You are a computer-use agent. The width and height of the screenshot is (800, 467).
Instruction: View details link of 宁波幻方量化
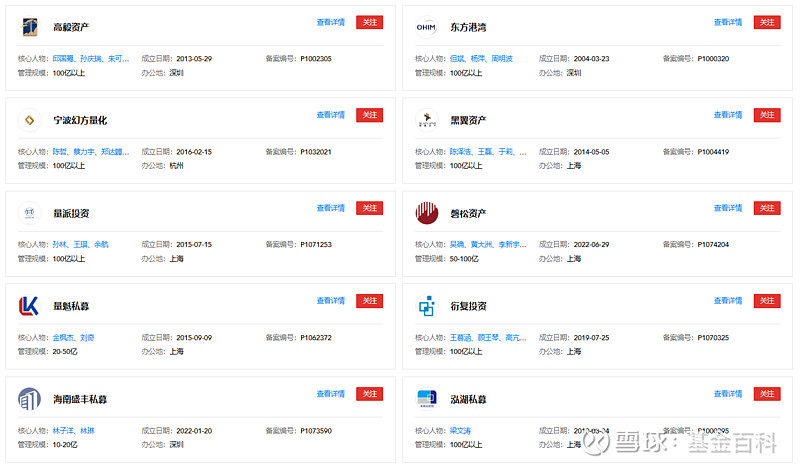click(x=331, y=115)
